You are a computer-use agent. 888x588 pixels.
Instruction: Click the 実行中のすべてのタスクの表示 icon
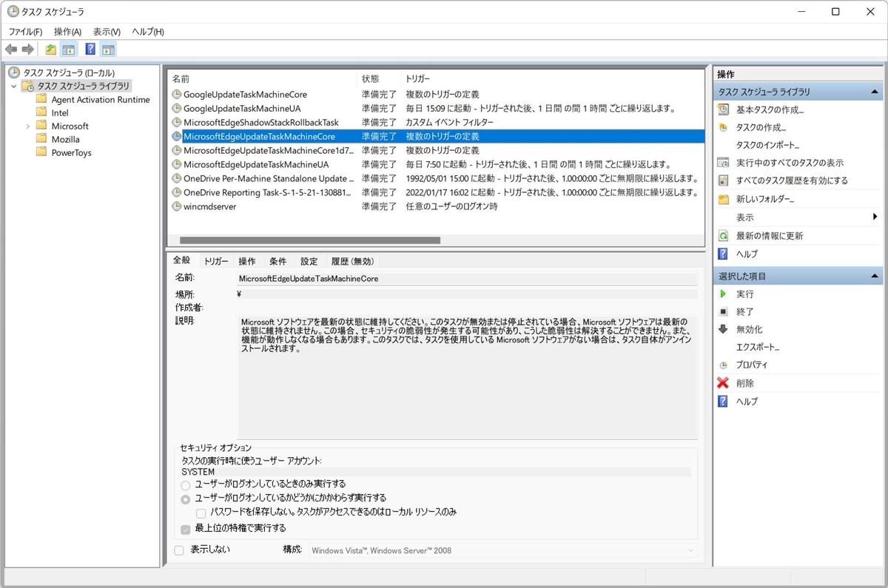point(724,163)
